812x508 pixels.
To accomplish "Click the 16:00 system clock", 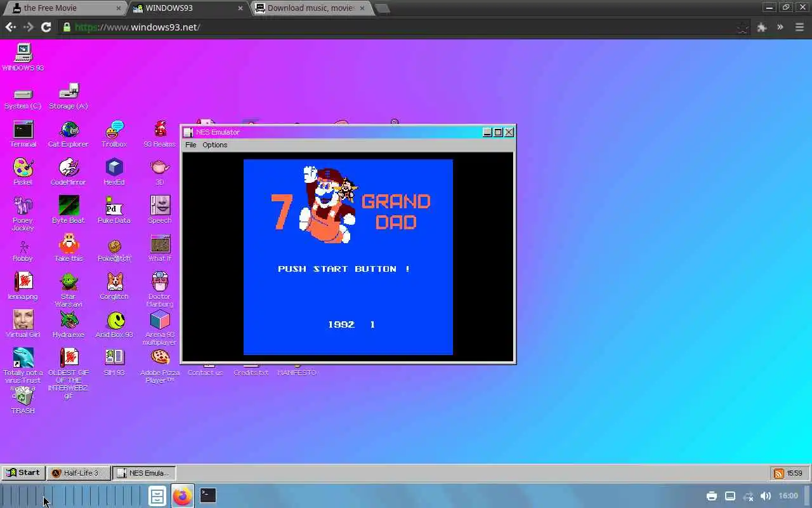I will click(x=788, y=496).
